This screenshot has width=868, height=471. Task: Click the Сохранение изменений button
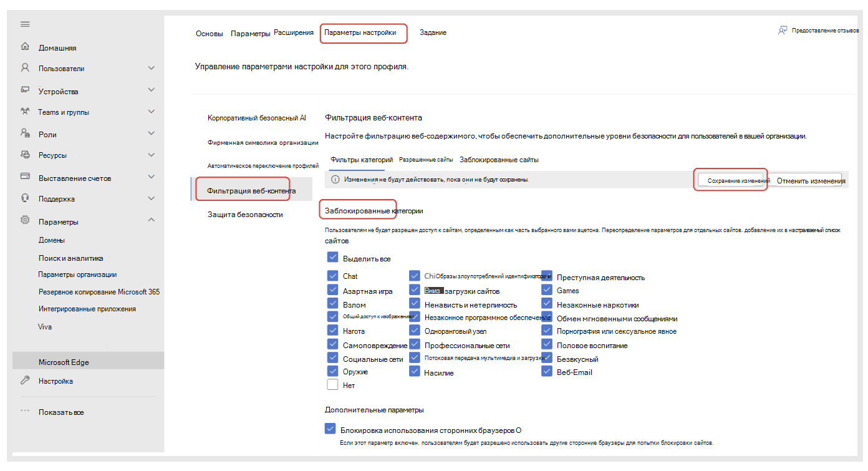[x=731, y=180]
